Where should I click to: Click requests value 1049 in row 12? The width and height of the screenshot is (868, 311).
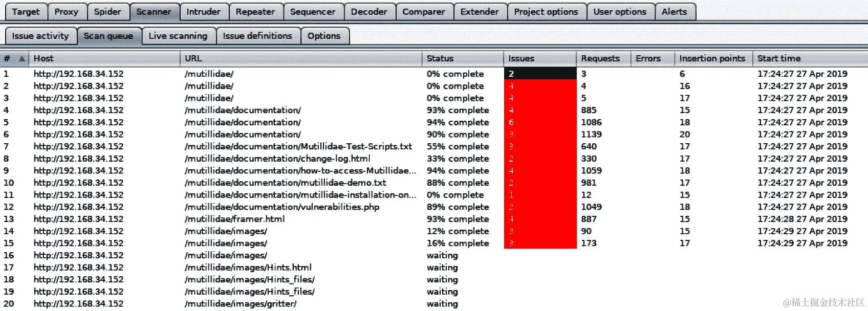(592, 207)
